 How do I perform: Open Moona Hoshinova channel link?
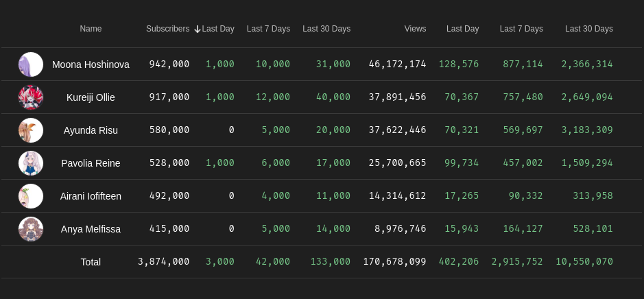click(91, 64)
